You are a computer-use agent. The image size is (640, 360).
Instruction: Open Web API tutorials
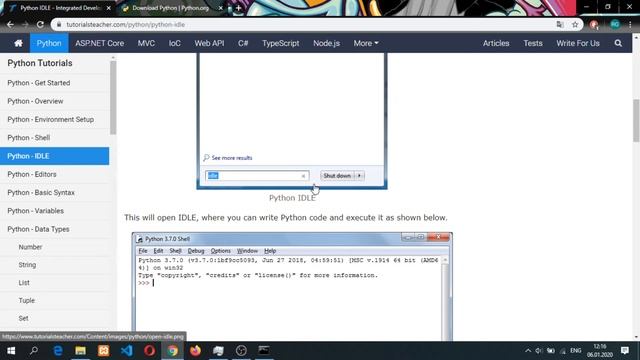(209, 43)
